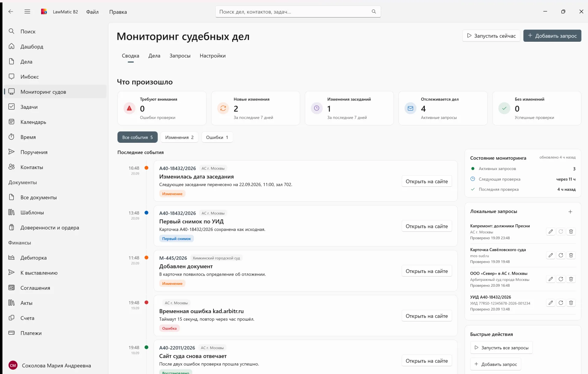Switch to the Запросы tab
588x374 pixels.
pyautogui.click(x=180, y=56)
